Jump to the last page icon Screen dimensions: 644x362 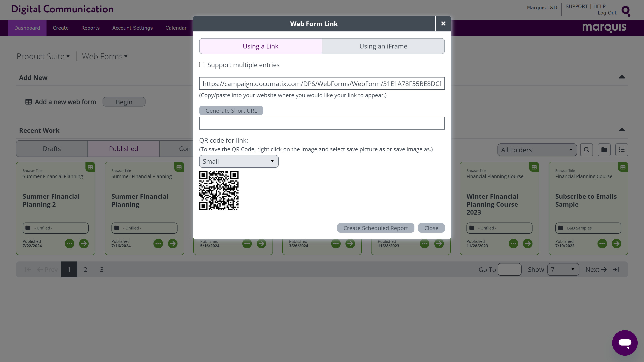[x=616, y=269]
